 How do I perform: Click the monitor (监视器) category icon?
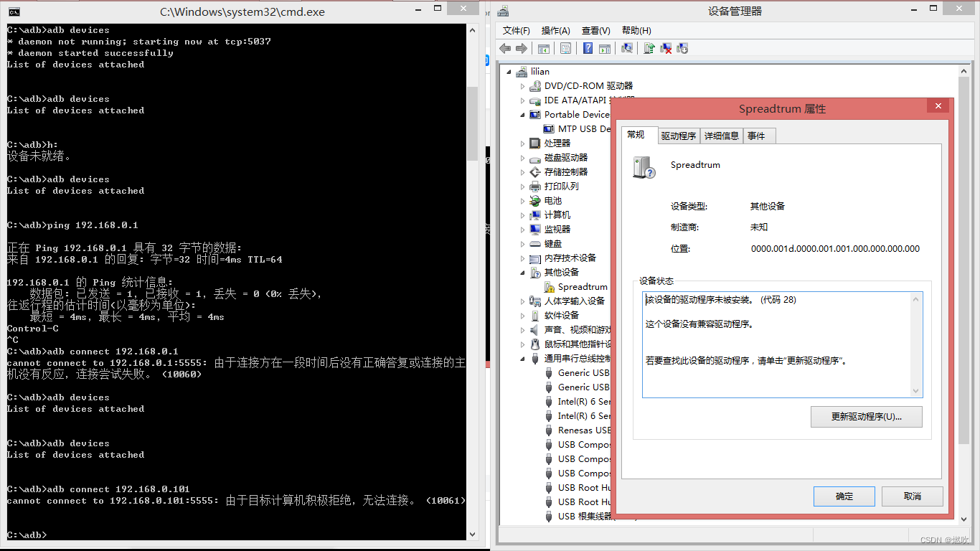click(x=535, y=230)
